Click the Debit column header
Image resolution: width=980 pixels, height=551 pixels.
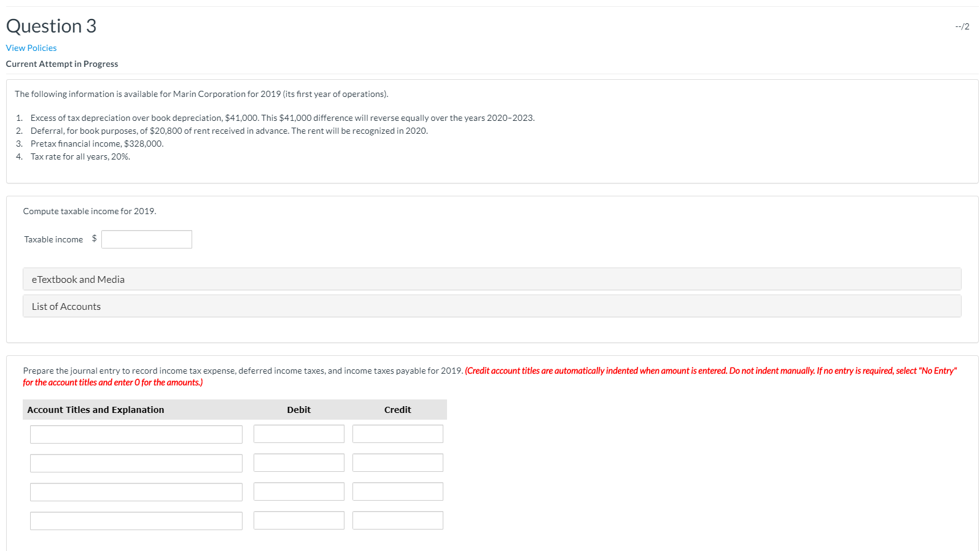(299, 410)
